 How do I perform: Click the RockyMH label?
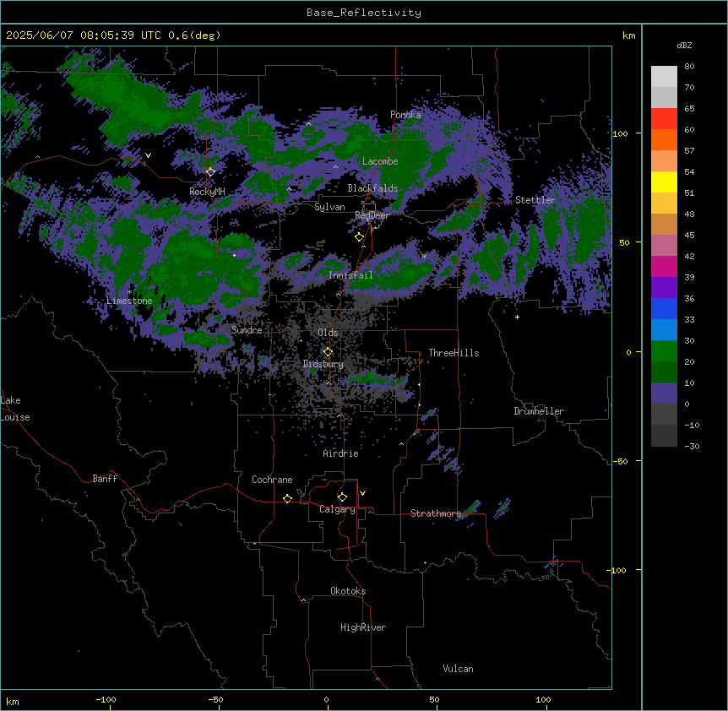tap(207, 192)
